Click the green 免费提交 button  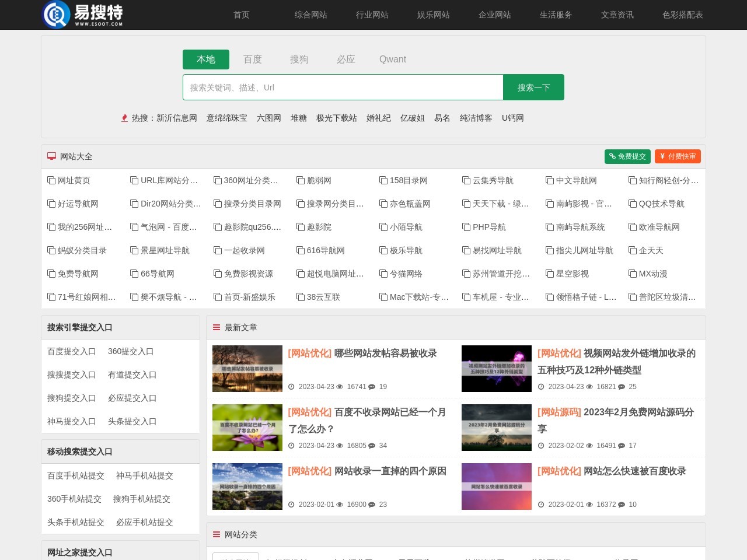(628, 156)
